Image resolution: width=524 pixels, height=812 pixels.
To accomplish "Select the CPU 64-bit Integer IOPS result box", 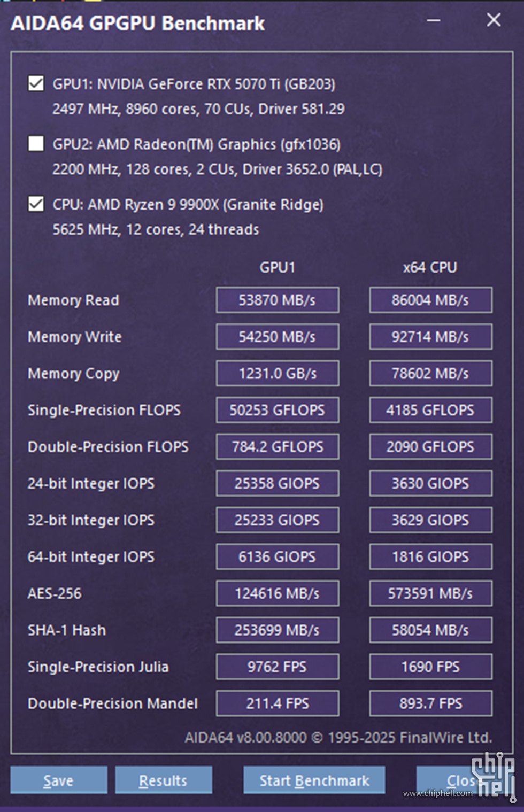I will point(430,556).
